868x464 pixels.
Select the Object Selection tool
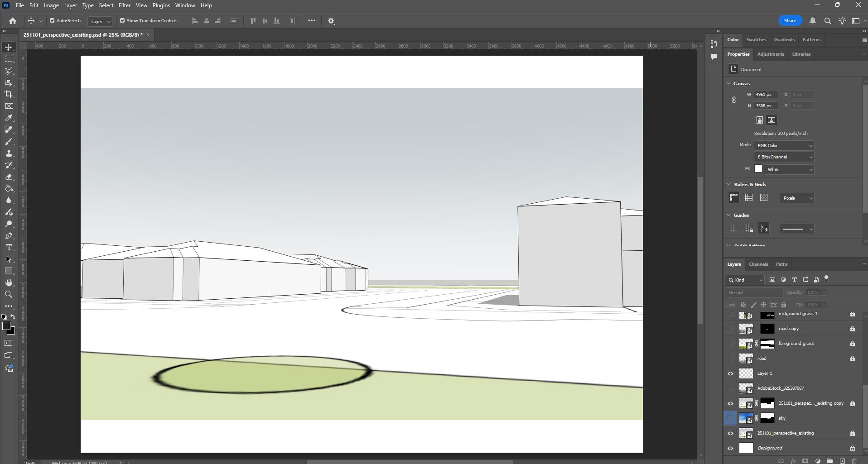tap(9, 82)
